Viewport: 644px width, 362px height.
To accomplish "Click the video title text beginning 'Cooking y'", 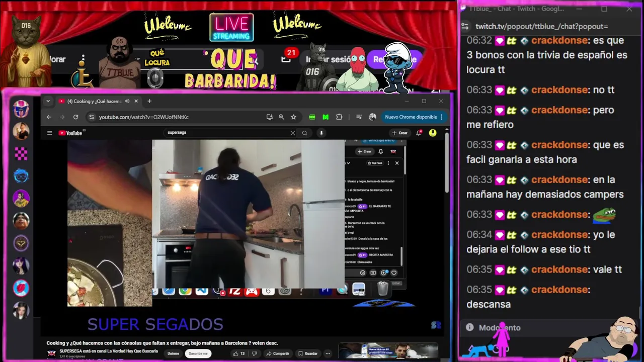I will [162, 343].
